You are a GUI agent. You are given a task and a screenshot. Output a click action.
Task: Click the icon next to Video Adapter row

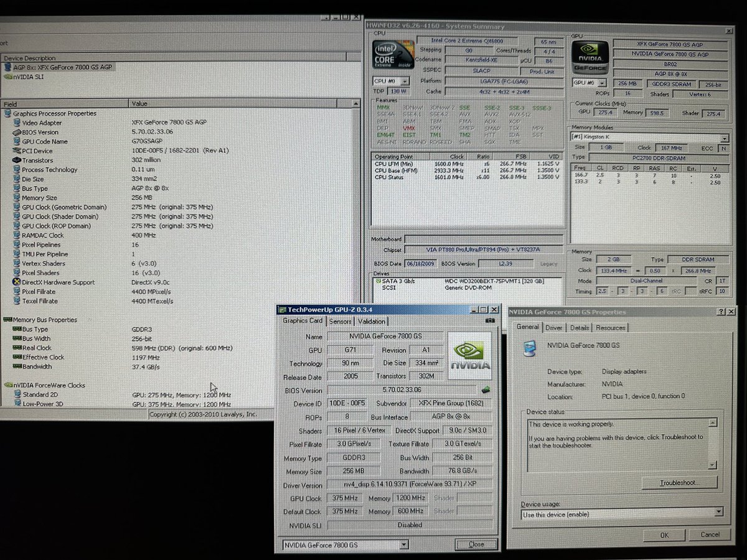(17, 123)
